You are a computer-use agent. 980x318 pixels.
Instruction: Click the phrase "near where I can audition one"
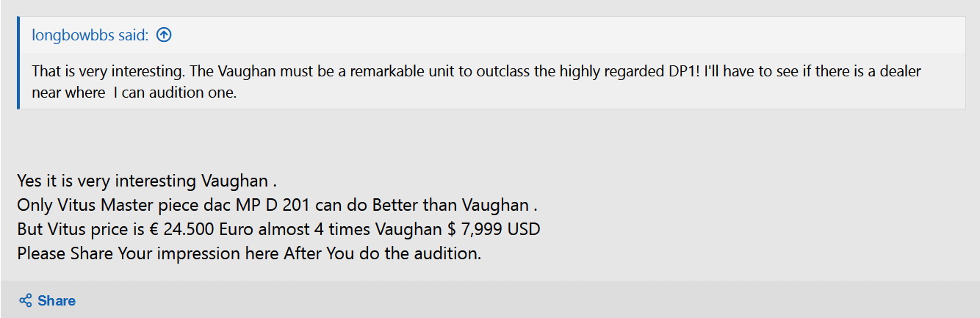point(133,93)
